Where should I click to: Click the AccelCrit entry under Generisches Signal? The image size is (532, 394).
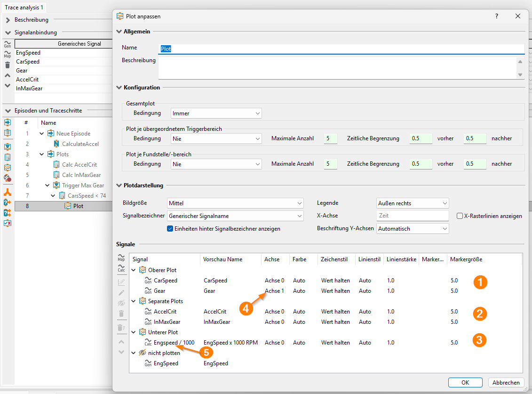click(x=27, y=80)
